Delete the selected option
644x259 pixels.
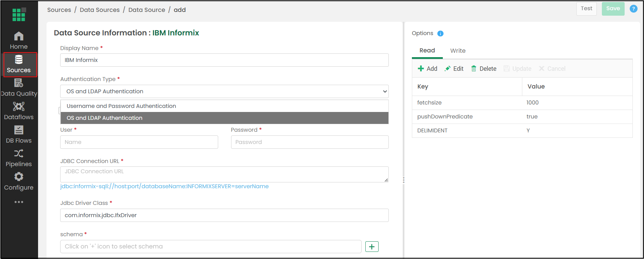484,69
